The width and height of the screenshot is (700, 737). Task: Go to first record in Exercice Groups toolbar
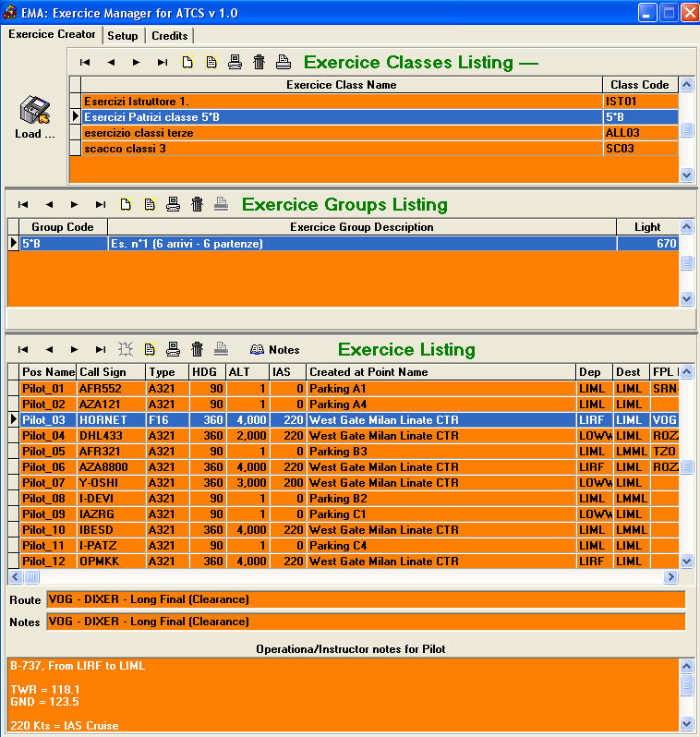coord(22,204)
